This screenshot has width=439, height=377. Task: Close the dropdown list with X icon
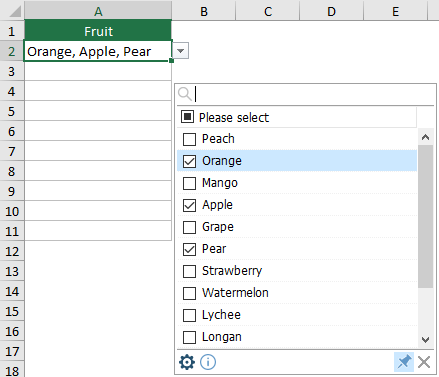coord(424,362)
